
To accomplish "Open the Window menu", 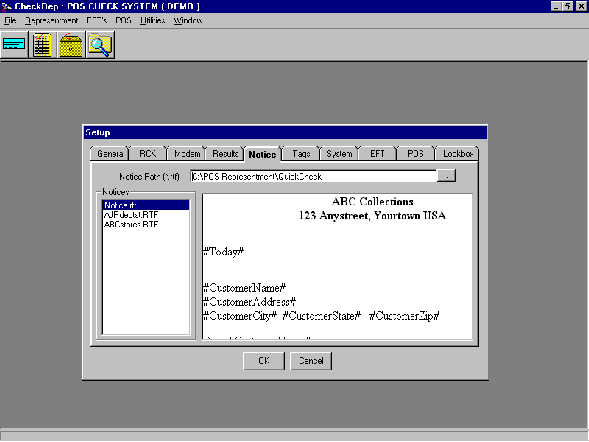I will point(187,20).
